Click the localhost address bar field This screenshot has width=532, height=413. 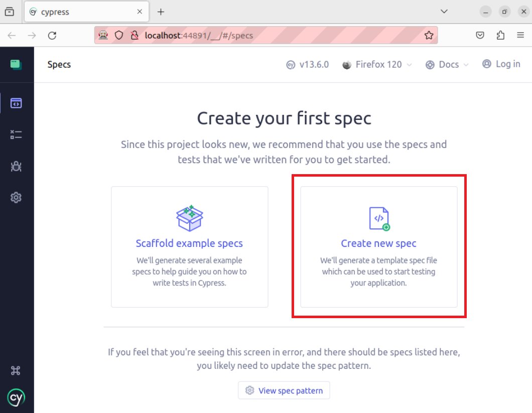tap(281, 36)
